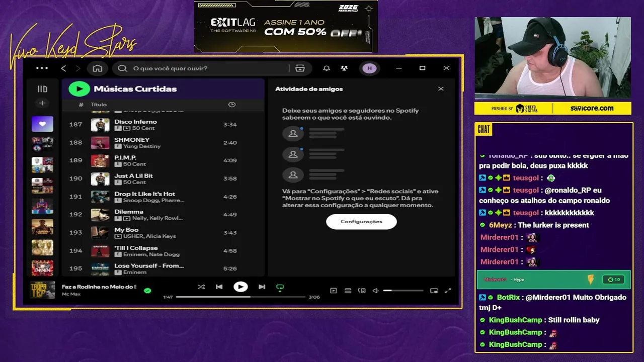The height and width of the screenshot is (362, 644).
Task: Click the white play button in player bar
Action: pos(240,287)
